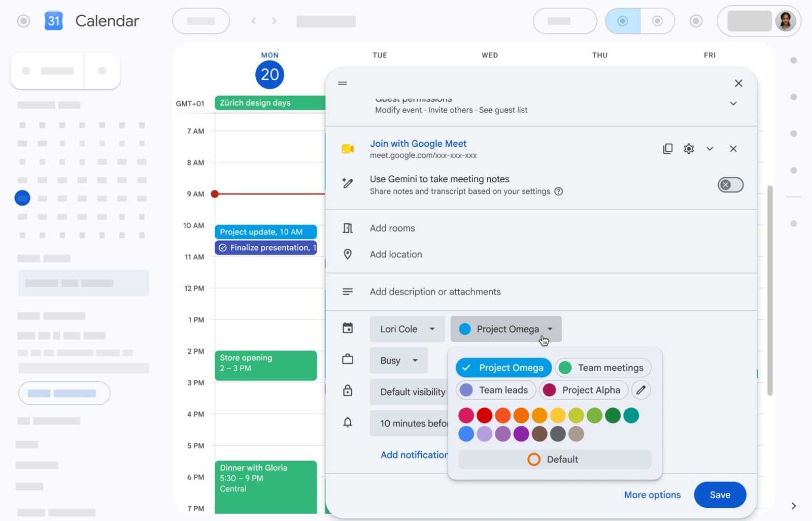Expand the Guest permissions section
The width and height of the screenshot is (812, 521).
point(733,104)
